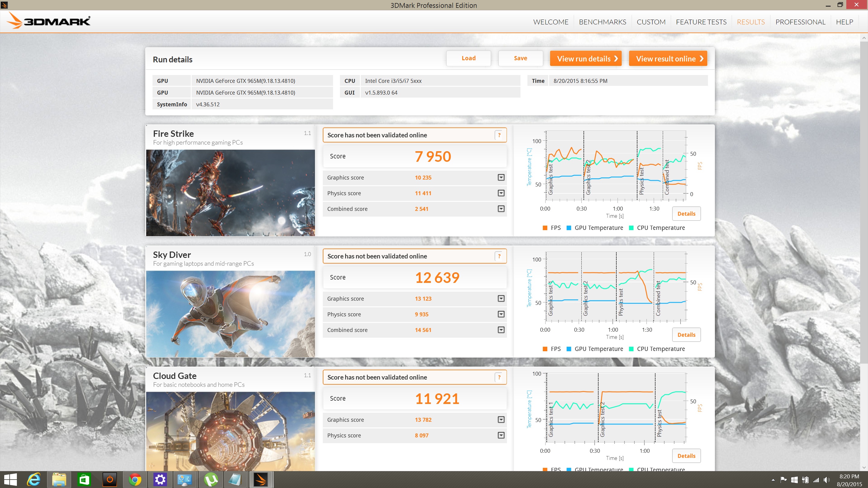Click the 3DMark title bar app icon
Image resolution: width=868 pixels, height=488 pixels.
click(5, 5)
